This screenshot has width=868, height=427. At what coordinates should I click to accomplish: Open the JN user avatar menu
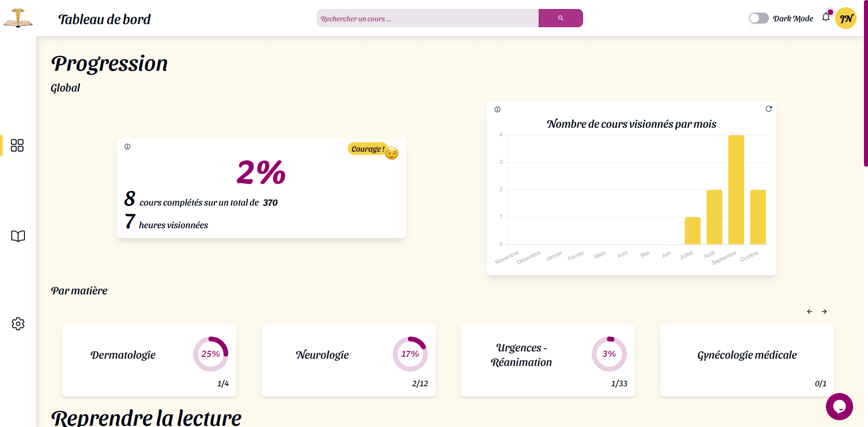tap(846, 18)
